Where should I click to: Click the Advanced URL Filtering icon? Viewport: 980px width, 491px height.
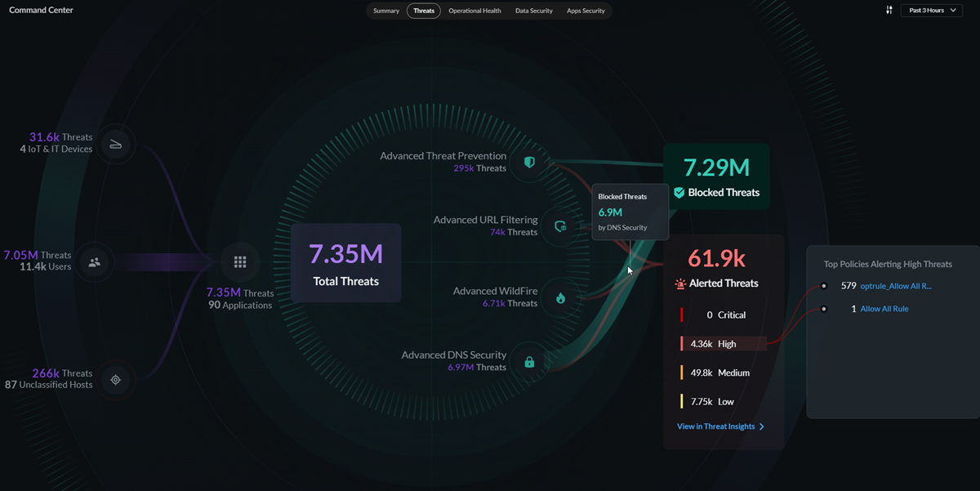560,226
